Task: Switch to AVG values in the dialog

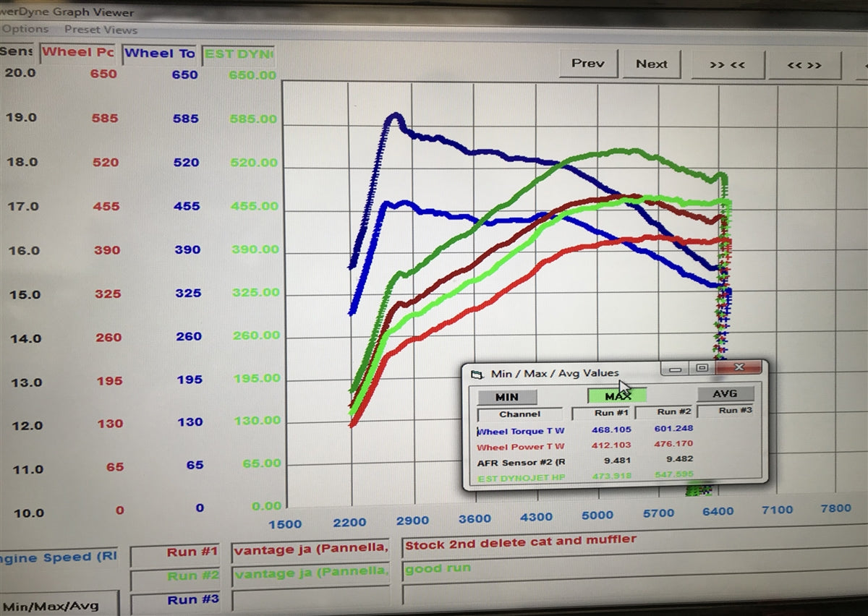Action: point(725,393)
